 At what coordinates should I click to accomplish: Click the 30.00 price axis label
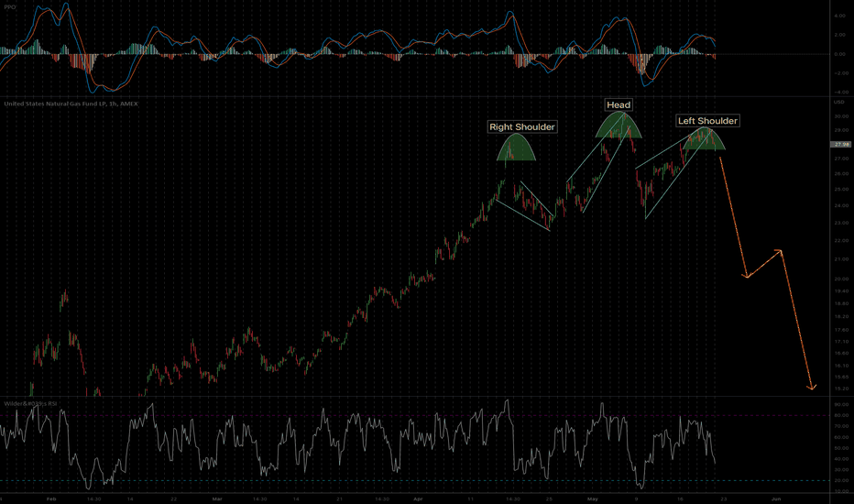tap(841, 116)
